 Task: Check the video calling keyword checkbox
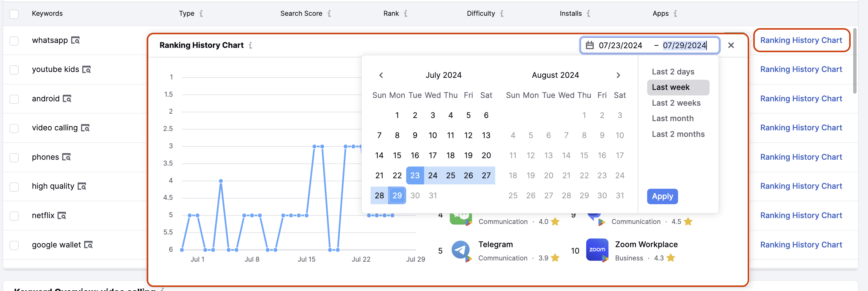tap(14, 128)
